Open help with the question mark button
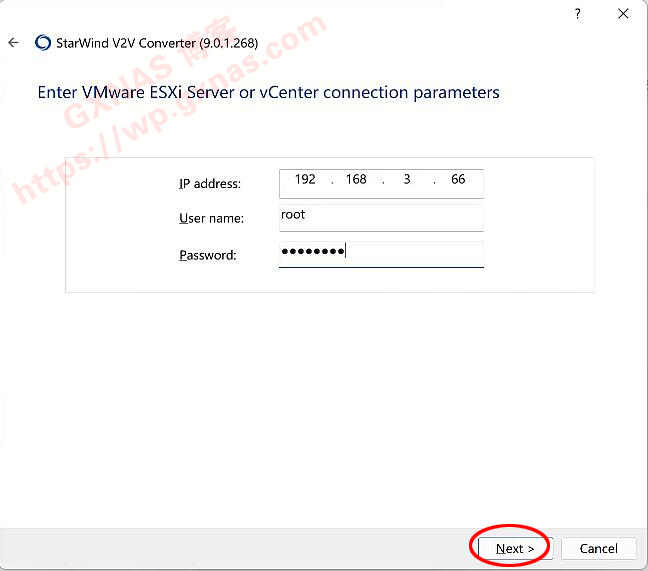The image size is (648, 571). point(577,13)
